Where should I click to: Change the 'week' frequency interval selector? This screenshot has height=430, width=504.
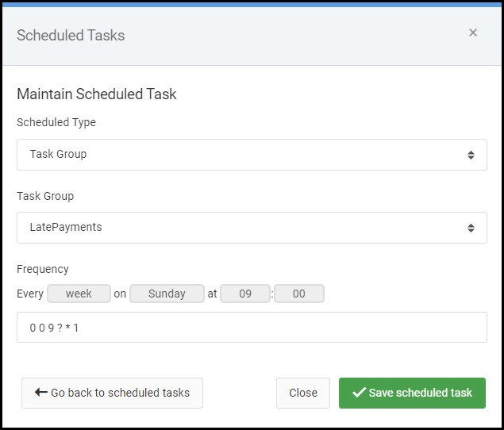pos(79,294)
